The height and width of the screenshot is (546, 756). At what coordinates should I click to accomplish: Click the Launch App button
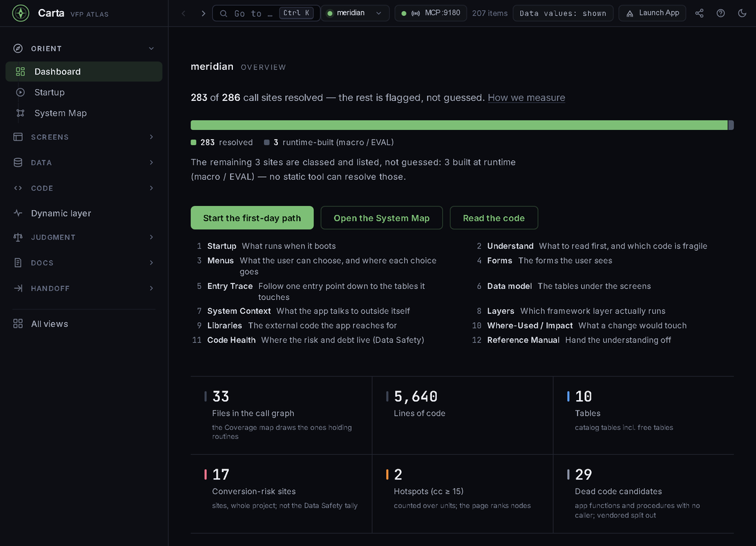point(652,13)
